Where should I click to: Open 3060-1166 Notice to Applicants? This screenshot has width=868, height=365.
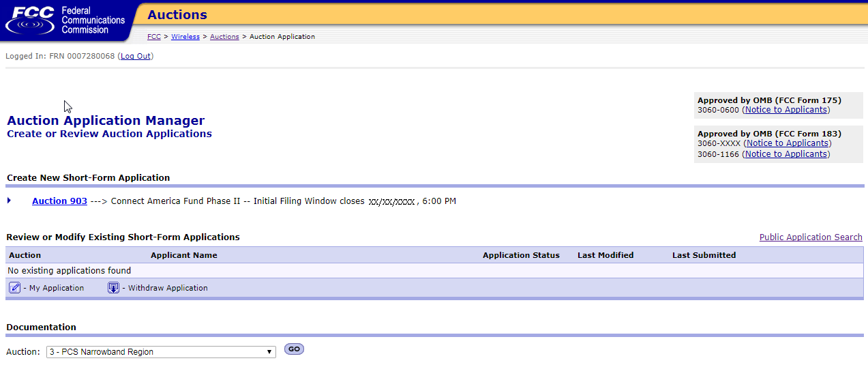(x=786, y=154)
